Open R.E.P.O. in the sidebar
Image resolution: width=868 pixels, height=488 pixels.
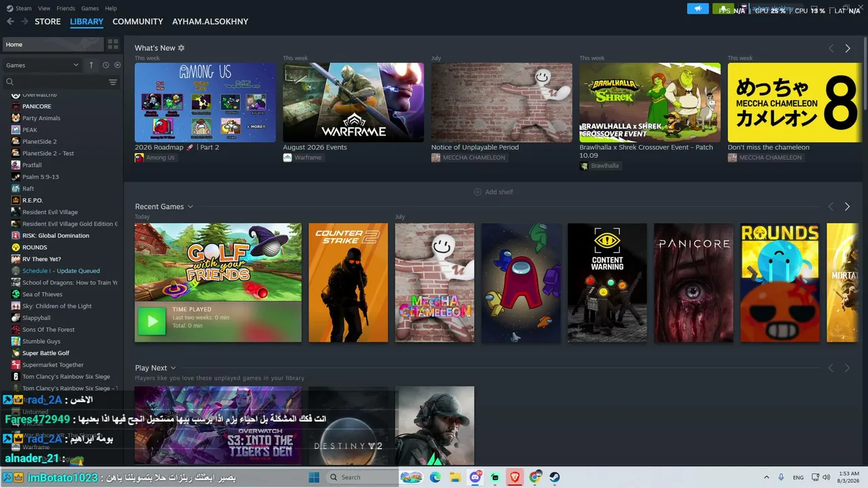point(33,201)
